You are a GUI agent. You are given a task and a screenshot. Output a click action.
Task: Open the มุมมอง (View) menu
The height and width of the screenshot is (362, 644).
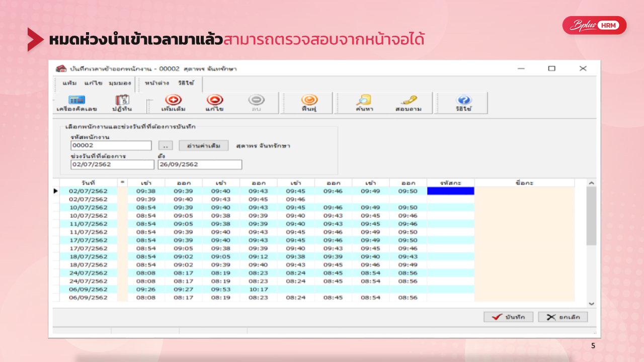[x=120, y=83]
